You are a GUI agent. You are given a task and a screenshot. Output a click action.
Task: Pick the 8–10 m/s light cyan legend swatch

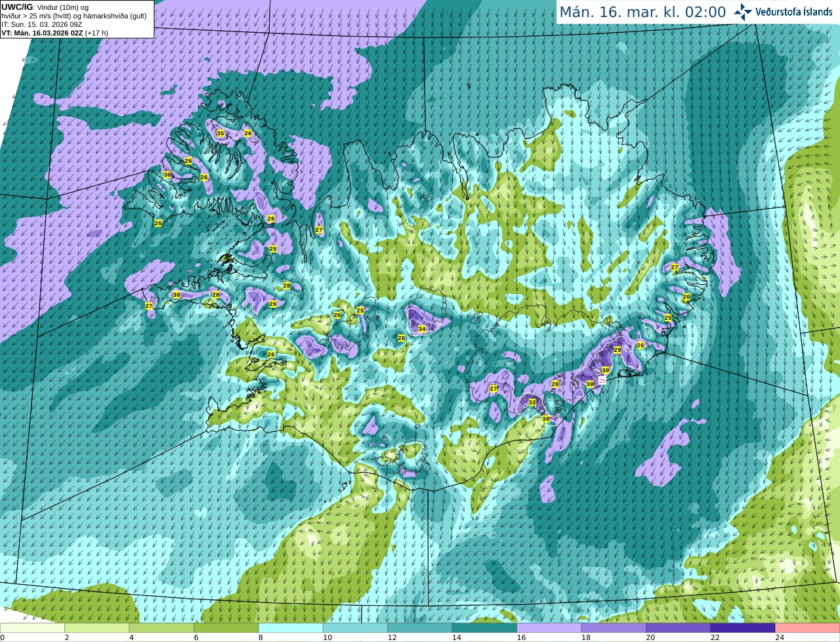(291, 628)
